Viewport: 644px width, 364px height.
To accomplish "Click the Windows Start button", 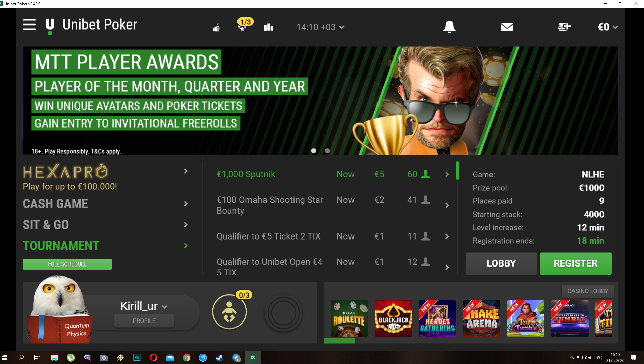I will (x=5, y=358).
